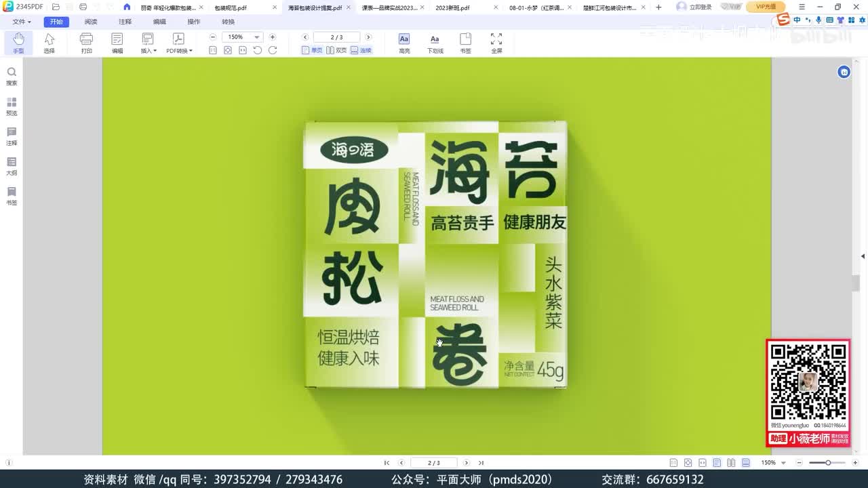Add a new tab with plus button

tap(658, 7)
